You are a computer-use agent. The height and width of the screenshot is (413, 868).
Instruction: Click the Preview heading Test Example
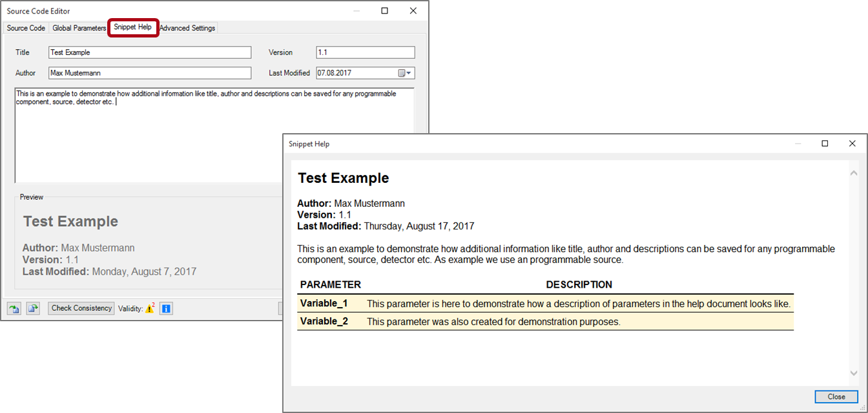(70, 221)
